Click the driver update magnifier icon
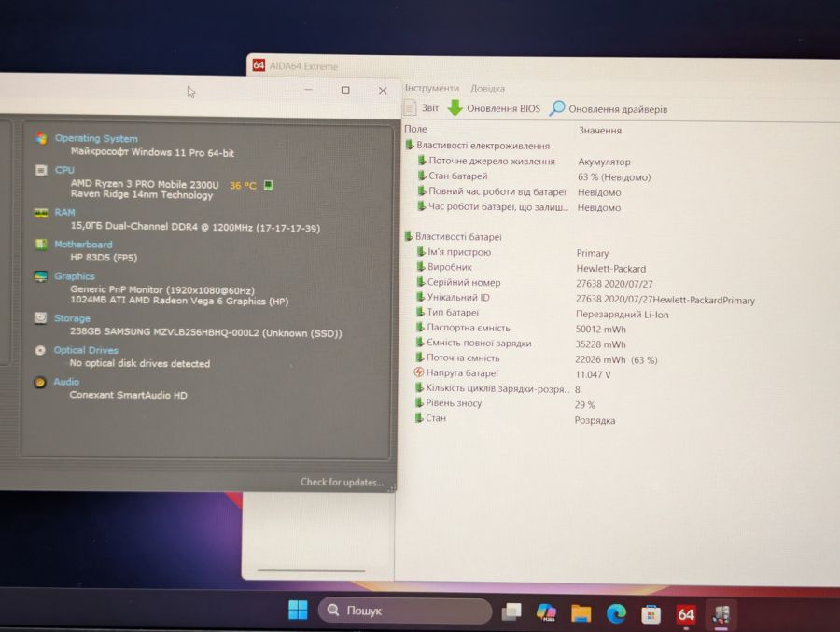840x632 pixels. coord(556,108)
